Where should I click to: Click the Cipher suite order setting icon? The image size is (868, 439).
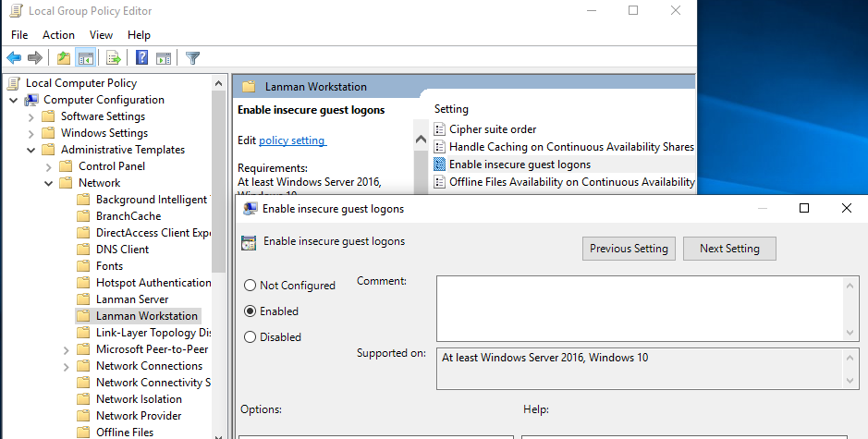[439, 129]
